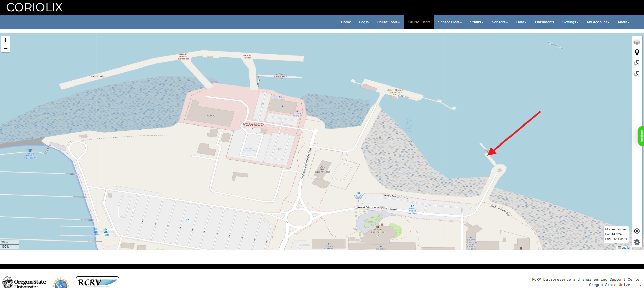Viewport: 644px width, 288px height.
Task: Open the map gear settings icon
Action: [637, 242]
